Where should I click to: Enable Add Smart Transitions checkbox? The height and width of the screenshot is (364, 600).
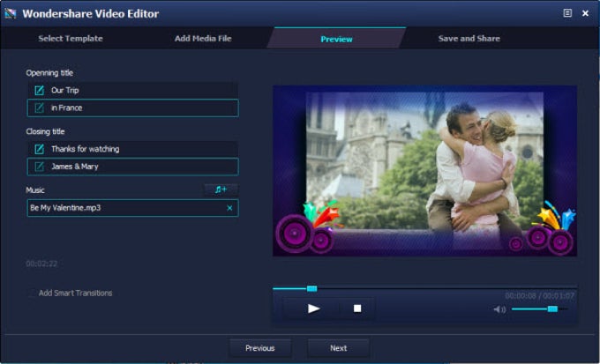[x=33, y=293]
